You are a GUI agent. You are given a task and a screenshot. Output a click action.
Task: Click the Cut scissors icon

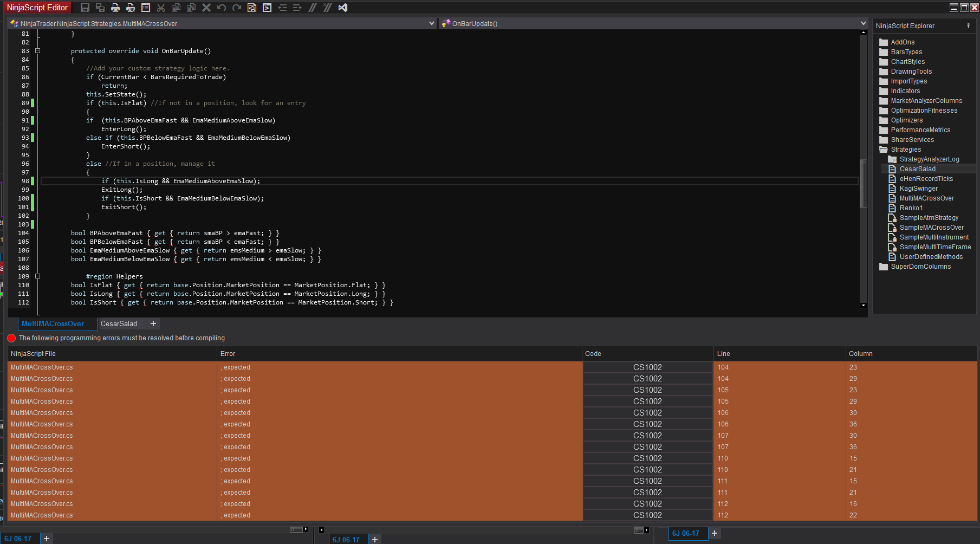point(161,8)
